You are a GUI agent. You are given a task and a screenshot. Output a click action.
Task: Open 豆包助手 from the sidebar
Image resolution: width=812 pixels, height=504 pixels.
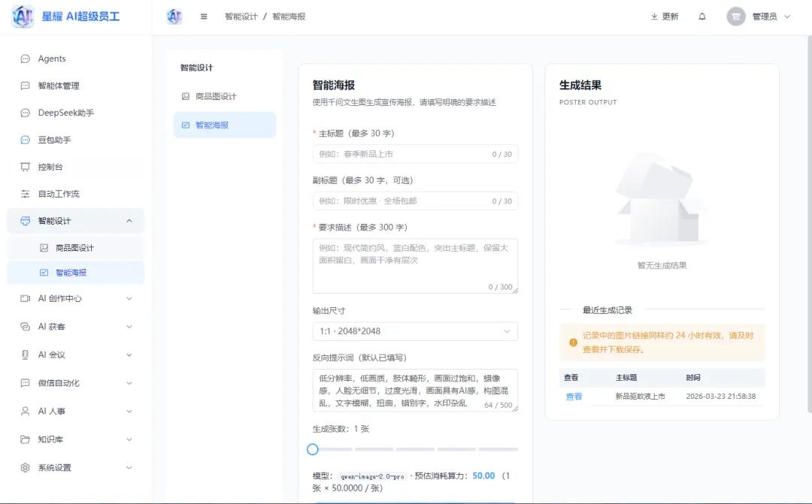(24, 139)
